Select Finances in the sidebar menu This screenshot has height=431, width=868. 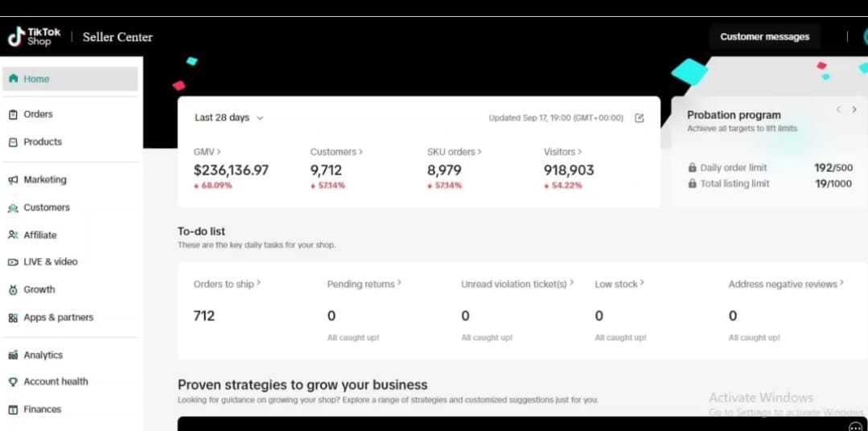(42, 409)
